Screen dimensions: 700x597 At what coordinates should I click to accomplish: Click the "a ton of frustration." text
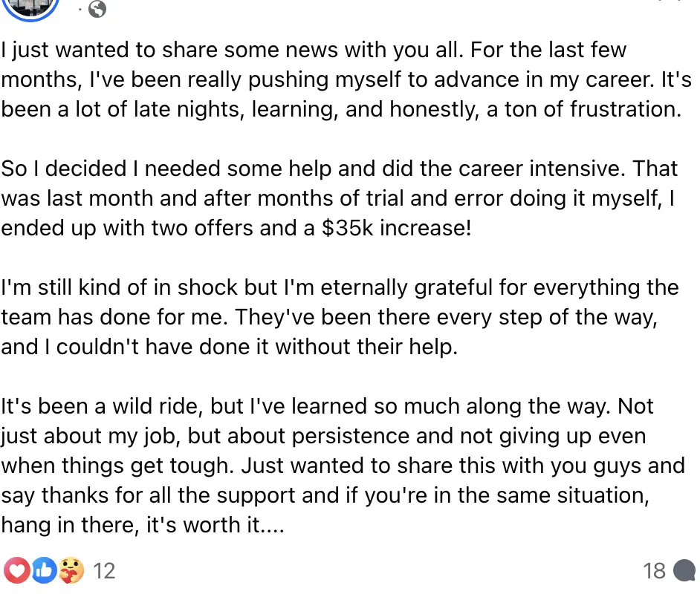coord(584,109)
